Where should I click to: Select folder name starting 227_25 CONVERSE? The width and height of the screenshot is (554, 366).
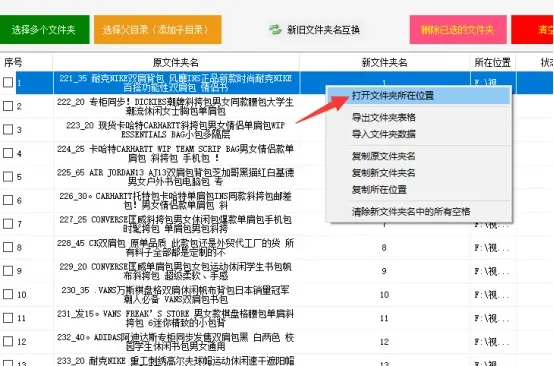pos(176,224)
